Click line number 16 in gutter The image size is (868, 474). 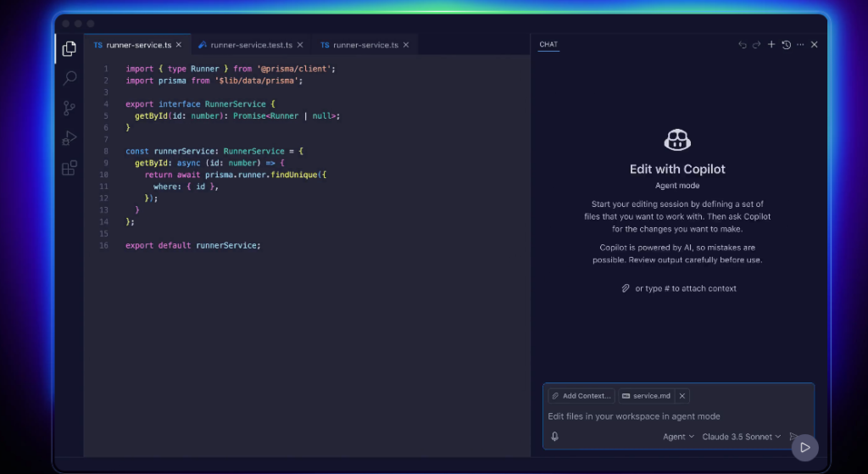point(103,245)
